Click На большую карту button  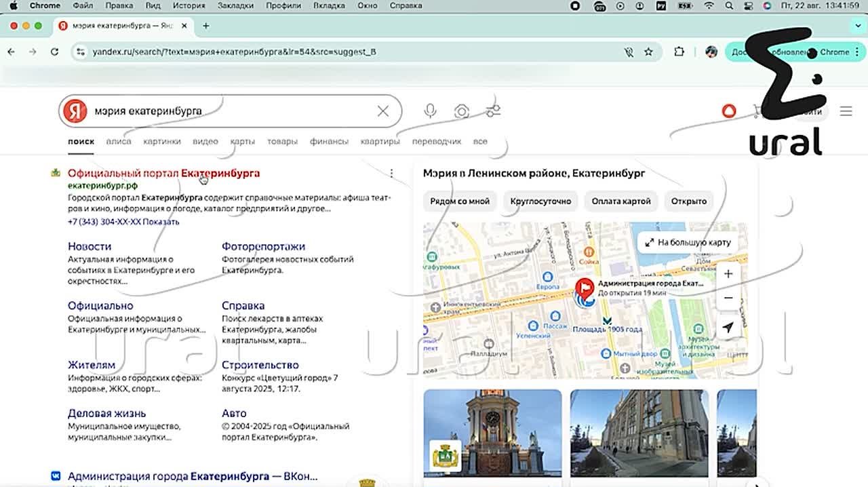pyautogui.click(x=688, y=242)
